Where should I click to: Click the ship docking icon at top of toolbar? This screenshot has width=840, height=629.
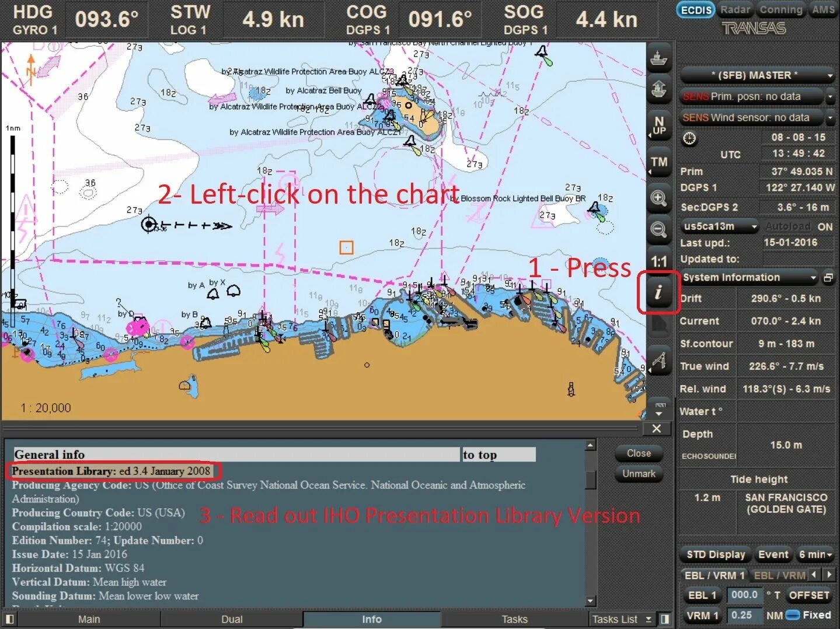click(658, 58)
